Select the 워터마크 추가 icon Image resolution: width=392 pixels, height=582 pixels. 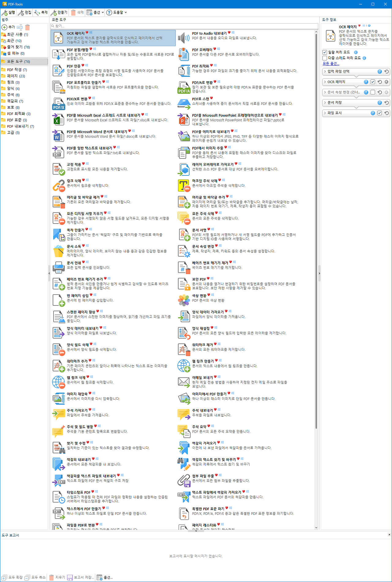point(58,366)
